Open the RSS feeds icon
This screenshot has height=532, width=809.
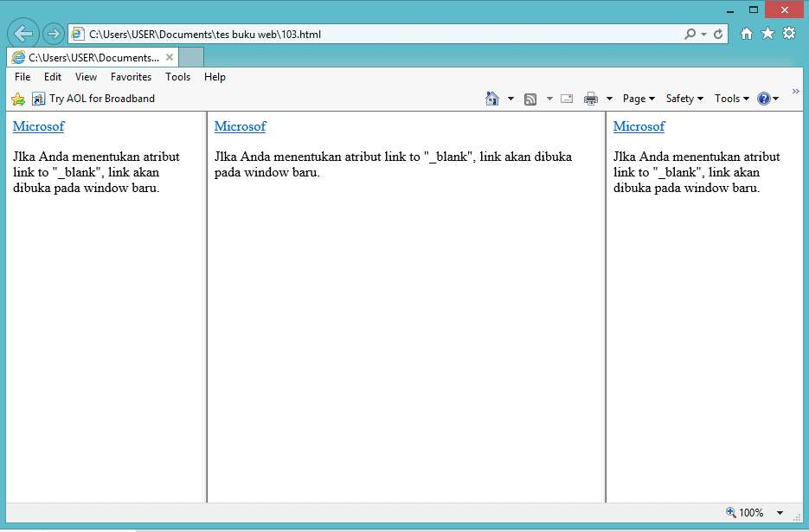click(x=530, y=99)
